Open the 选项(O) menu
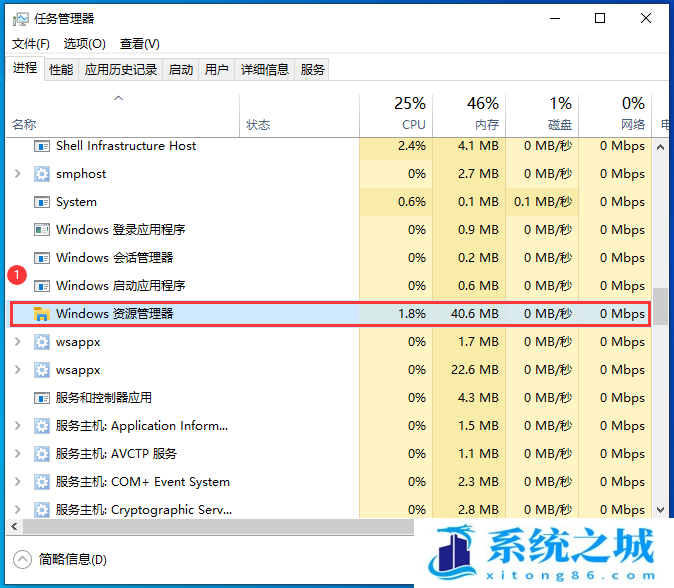Viewport: 674px width, 588px height. [x=84, y=44]
